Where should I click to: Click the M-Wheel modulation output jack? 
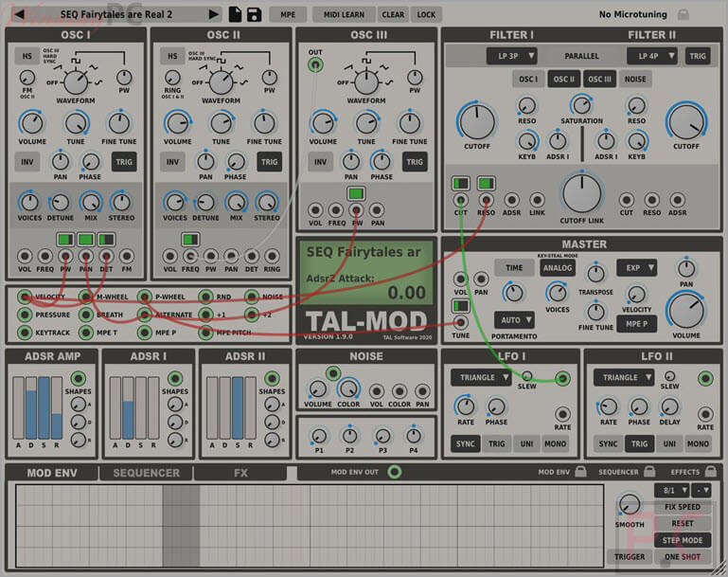pyautogui.click(x=85, y=297)
